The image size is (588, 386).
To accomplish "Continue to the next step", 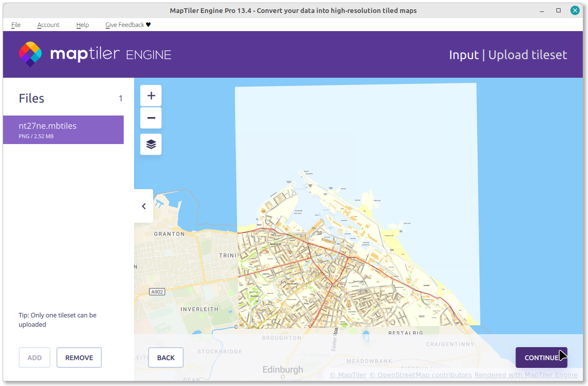I will 541,358.
